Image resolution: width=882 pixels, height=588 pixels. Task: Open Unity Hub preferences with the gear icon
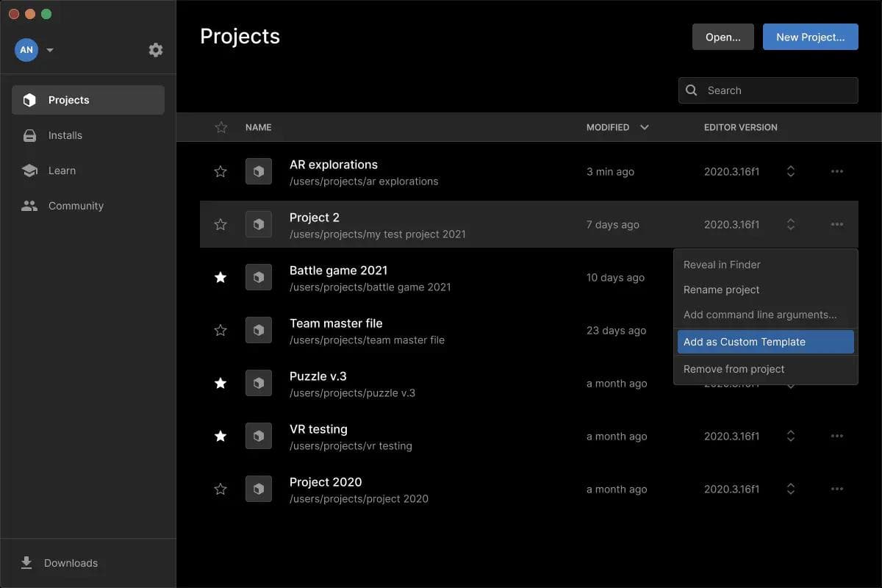[155, 49]
